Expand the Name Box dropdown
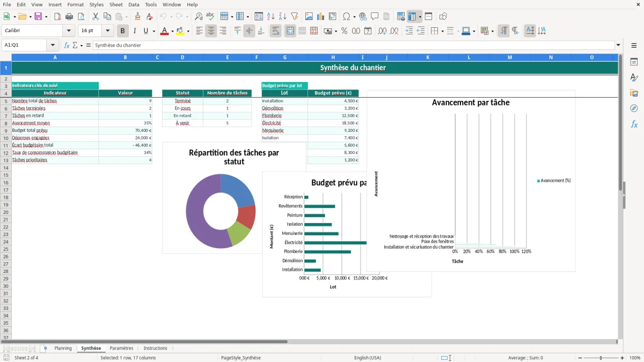 tap(53, 45)
